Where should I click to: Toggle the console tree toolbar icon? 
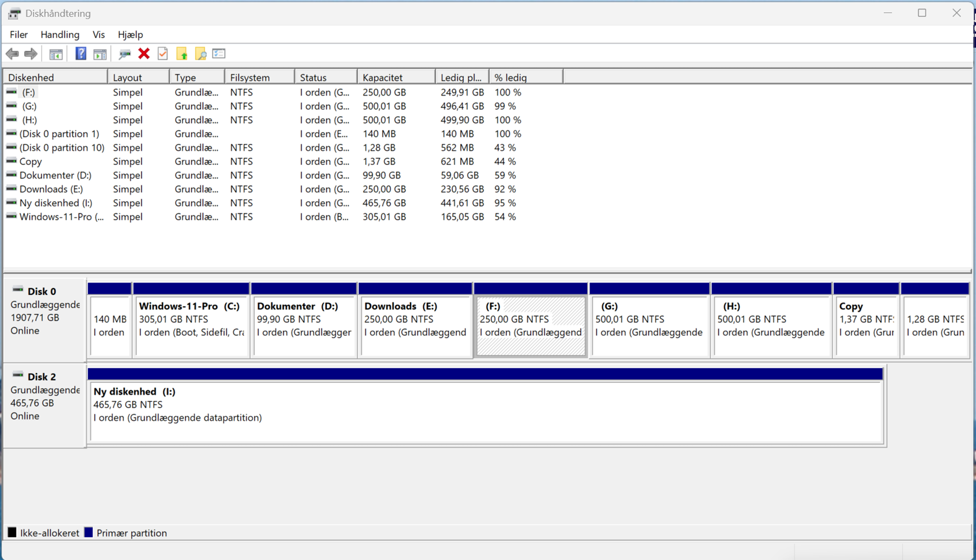[56, 54]
